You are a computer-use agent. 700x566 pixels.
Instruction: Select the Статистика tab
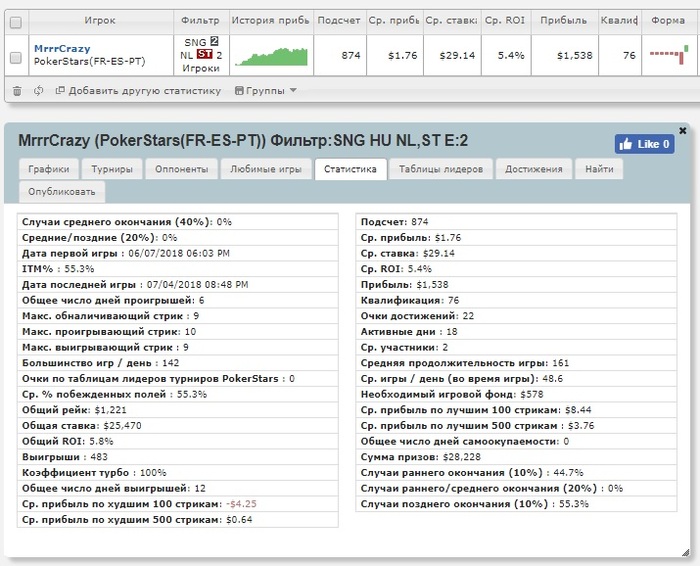(x=350, y=169)
